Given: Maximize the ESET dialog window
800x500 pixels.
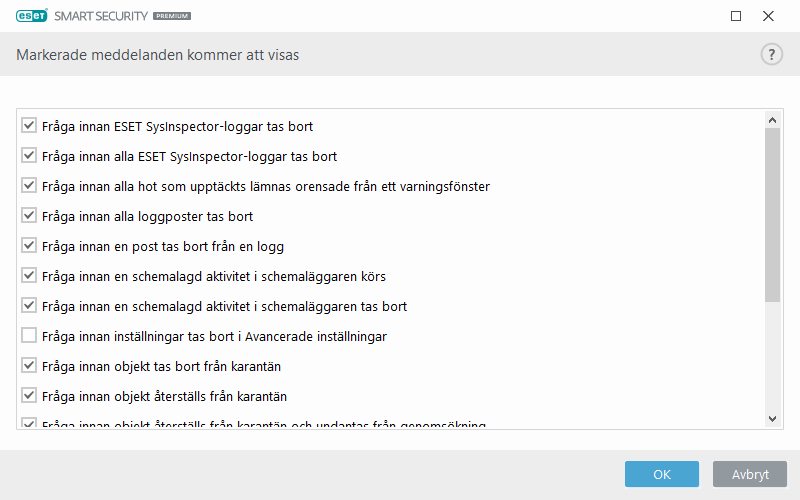Looking at the screenshot, I should coord(736,16).
